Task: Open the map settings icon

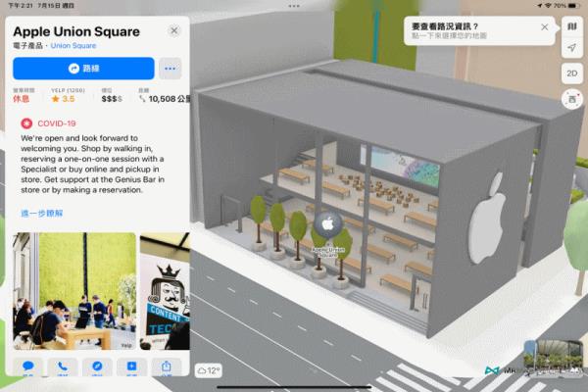Action: click(x=572, y=26)
